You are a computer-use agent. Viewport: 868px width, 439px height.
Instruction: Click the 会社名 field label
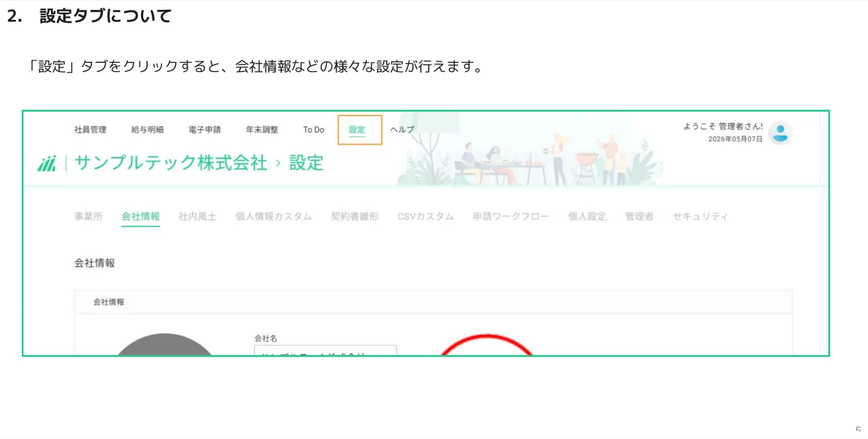[266, 339]
